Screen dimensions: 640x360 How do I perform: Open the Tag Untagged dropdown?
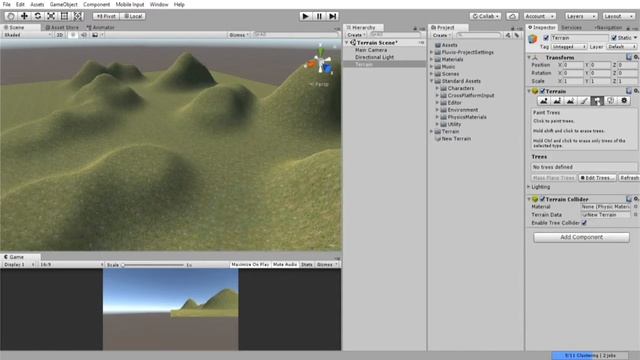click(569, 47)
